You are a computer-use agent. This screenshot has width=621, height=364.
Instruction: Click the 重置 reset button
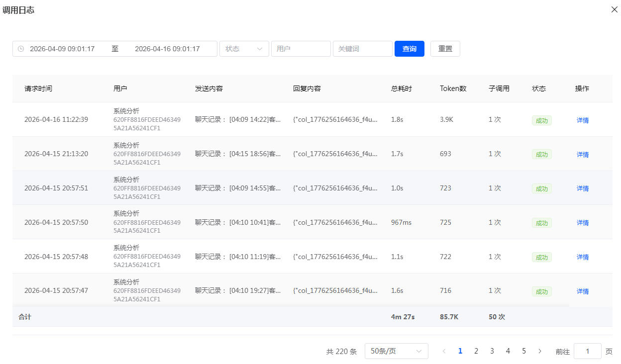click(445, 48)
